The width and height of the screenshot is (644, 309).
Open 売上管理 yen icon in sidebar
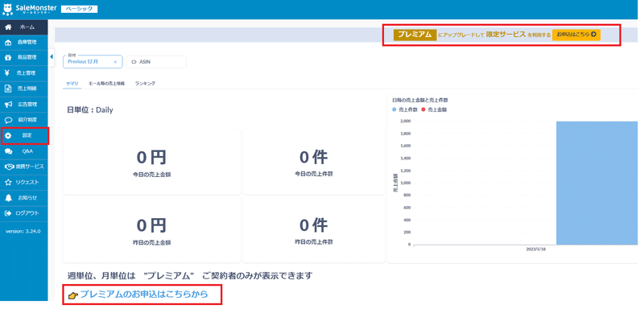(x=7, y=73)
